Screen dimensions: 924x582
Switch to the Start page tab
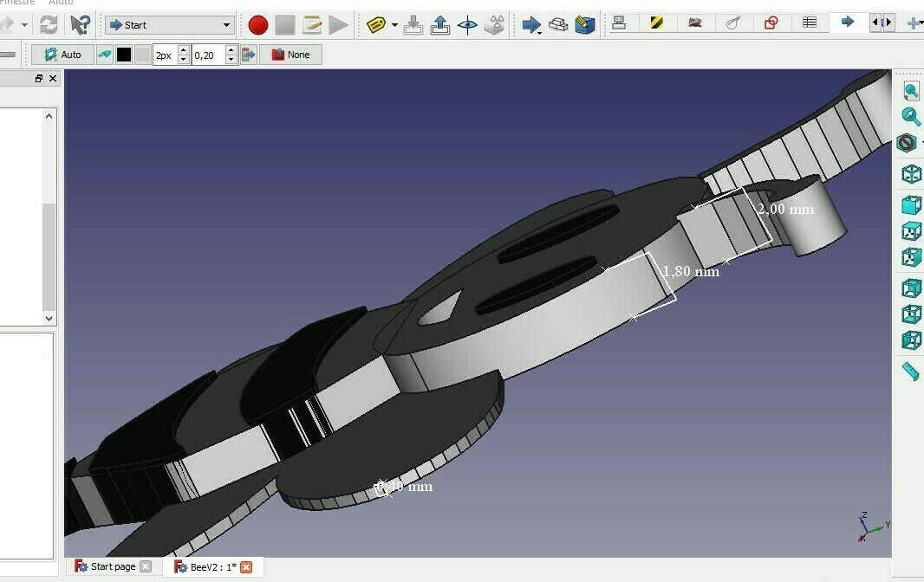112,566
